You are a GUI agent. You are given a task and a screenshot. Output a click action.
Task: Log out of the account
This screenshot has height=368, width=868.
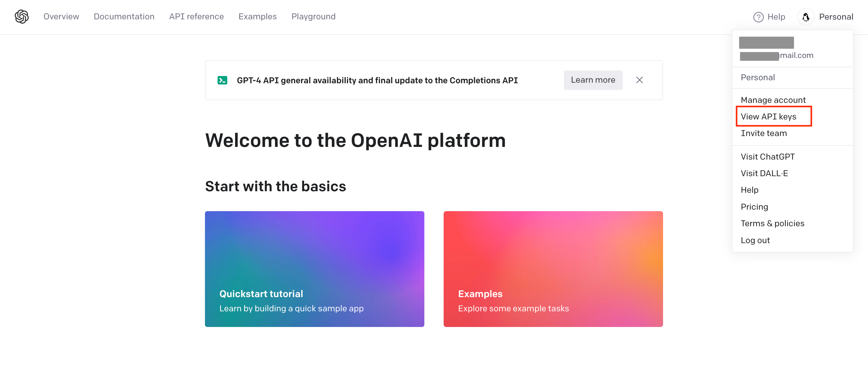[x=756, y=240]
